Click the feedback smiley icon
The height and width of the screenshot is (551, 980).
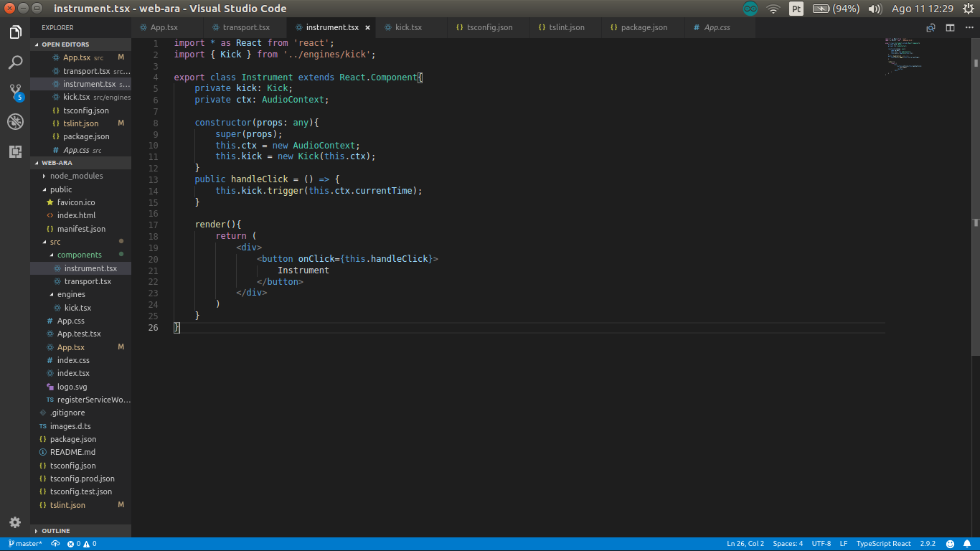pyautogui.click(x=950, y=544)
